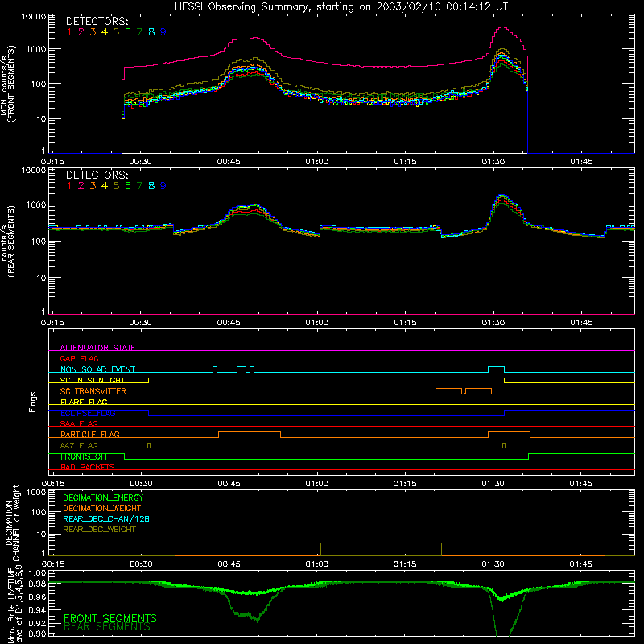Click pink detector 2 in front segments legend

(81, 32)
